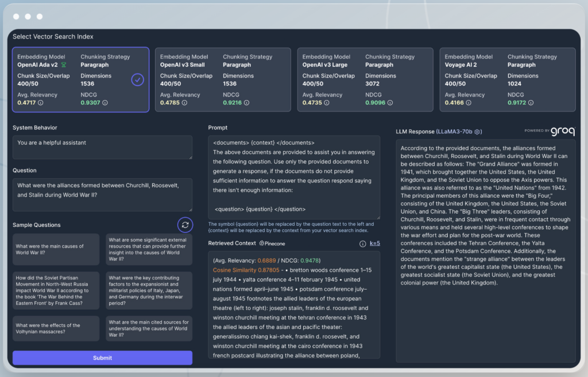This screenshot has width=588, height=377.
Task: Click info icon next to Avg. Relevancy 0.4735
Action: [327, 102]
